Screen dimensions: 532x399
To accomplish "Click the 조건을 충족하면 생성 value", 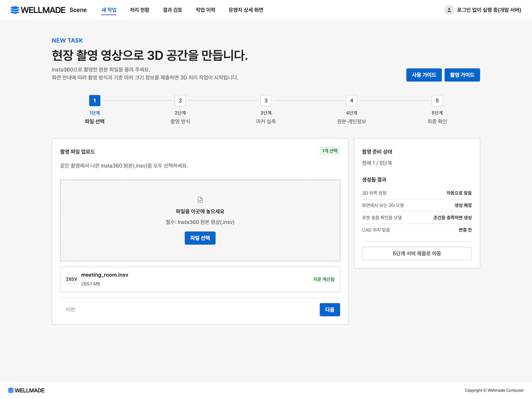I will pos(453,218).
